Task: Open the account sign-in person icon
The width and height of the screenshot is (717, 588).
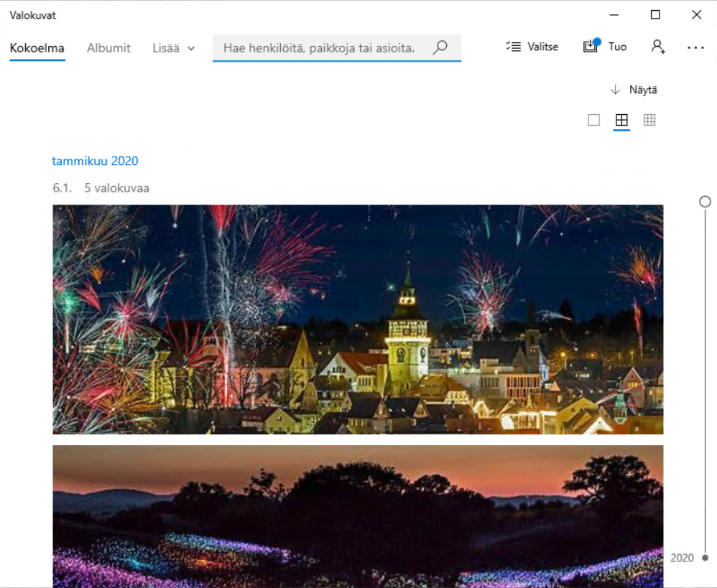Action: [658, 47]
